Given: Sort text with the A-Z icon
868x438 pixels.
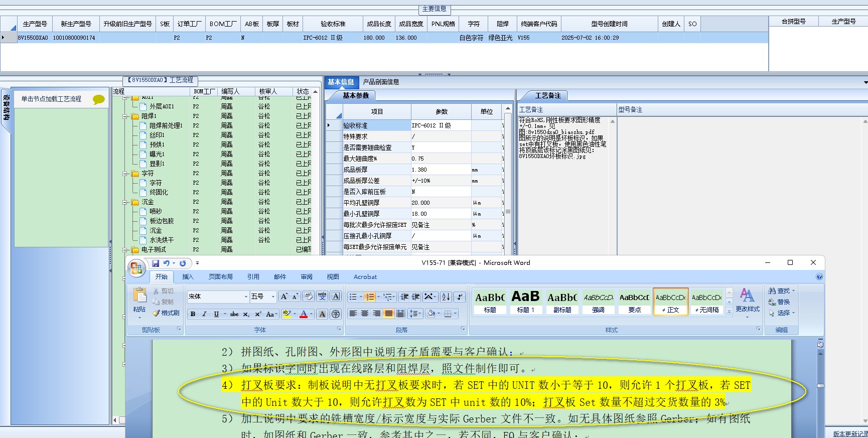Looking at the screenshot, I should tap(446, 297).
